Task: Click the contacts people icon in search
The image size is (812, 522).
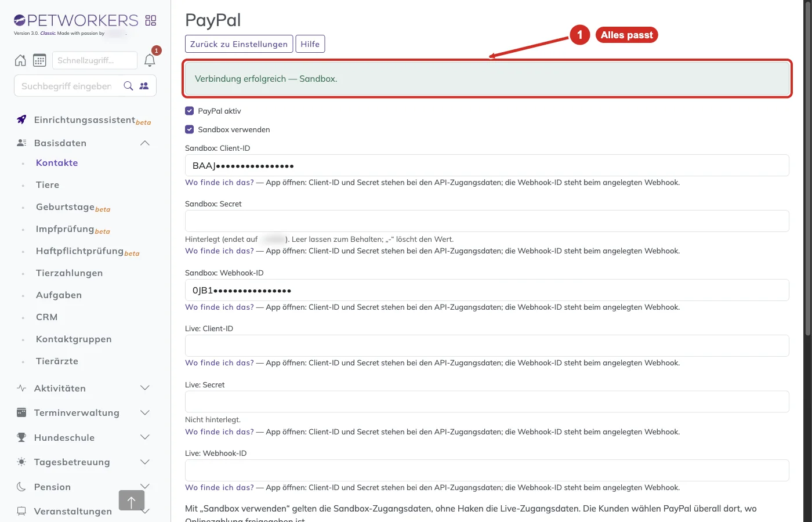Action: (144, 86)
